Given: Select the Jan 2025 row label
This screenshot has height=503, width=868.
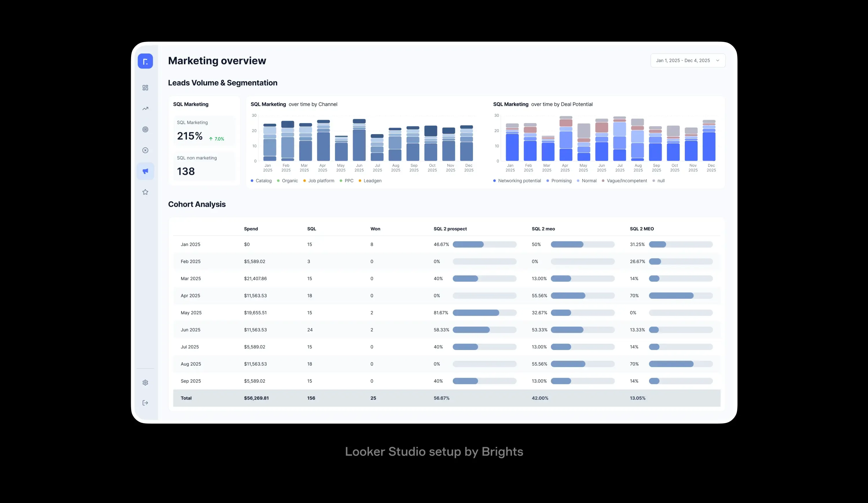Looking at the screenshot, I should (x=190, y=244).
